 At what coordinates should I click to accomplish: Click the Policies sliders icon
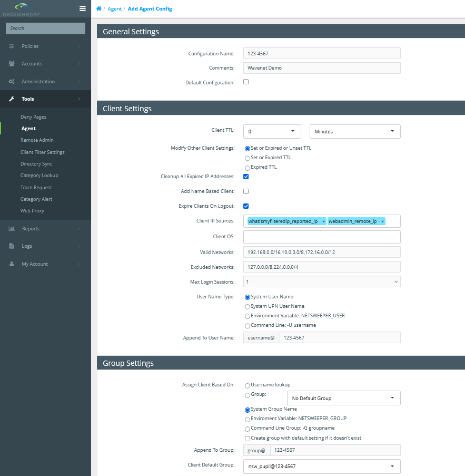[12, 46]
